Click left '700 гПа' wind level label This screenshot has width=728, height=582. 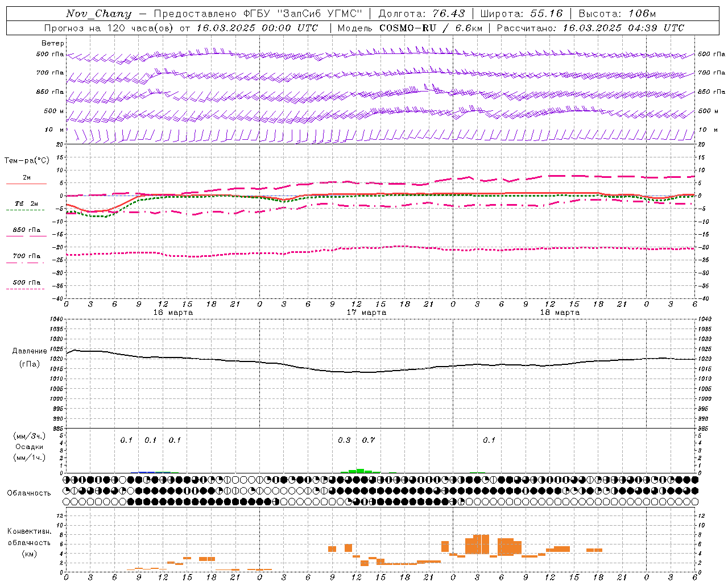point(50,73)
